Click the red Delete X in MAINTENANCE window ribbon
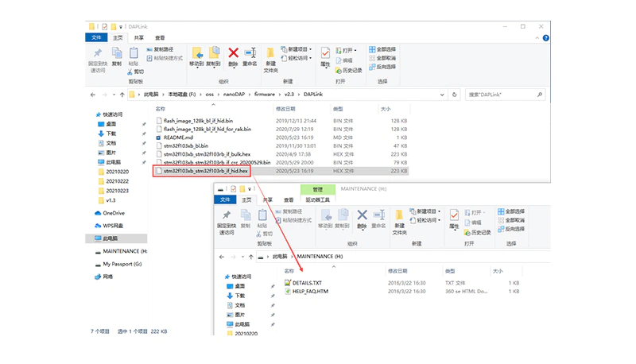Viewport: 636px width, 364px height. coord(363,215)
